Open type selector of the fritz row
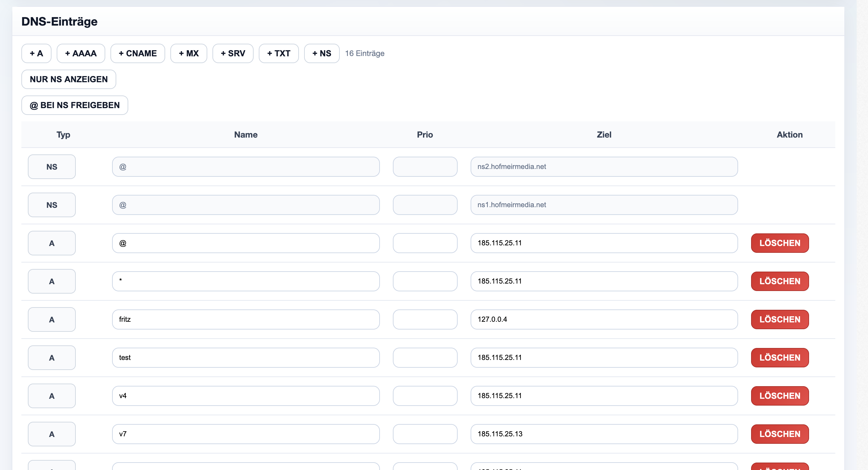 tap(51, 319)
